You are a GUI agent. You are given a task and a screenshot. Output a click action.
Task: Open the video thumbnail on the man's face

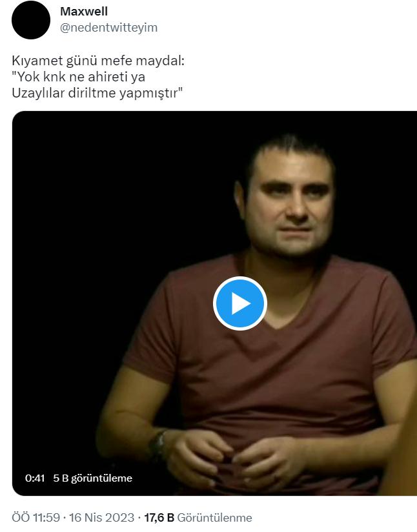(x=289, y=200)
